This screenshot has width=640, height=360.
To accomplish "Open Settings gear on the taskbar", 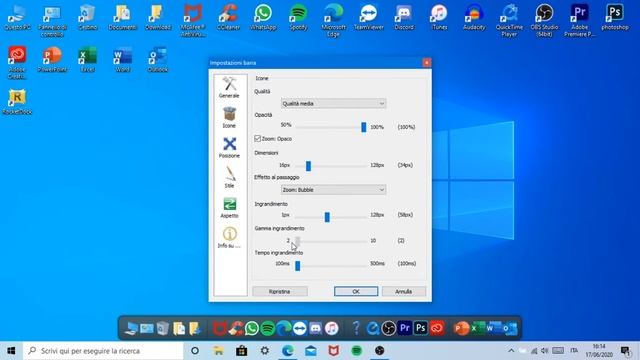I will click(x=264, y=351).
